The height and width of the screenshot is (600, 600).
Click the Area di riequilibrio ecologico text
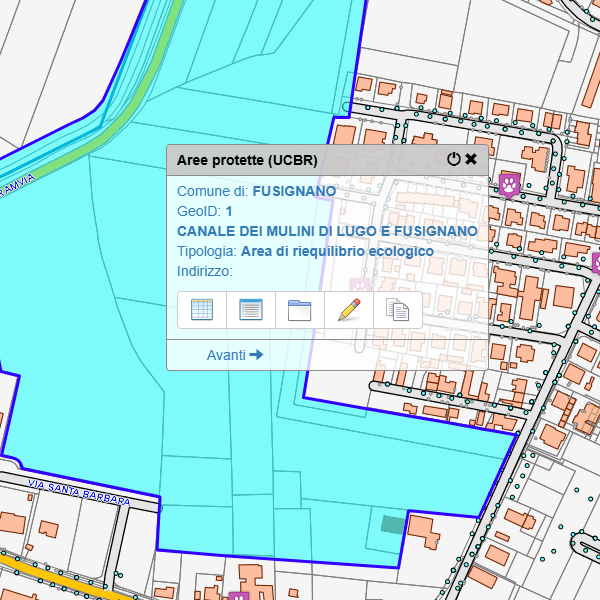337,251
